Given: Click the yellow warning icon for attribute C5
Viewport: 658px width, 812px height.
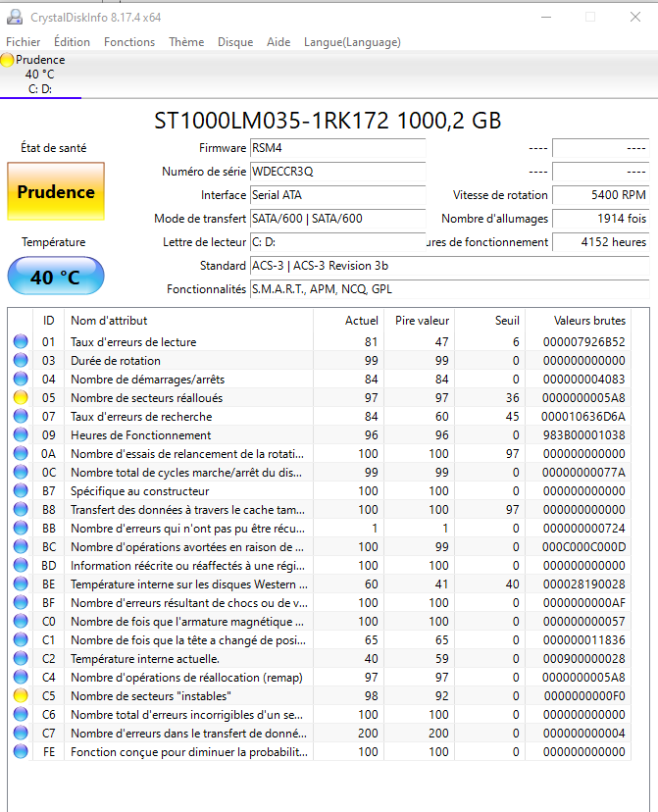Looking at the screenshot, I should [x=21, y=695].
